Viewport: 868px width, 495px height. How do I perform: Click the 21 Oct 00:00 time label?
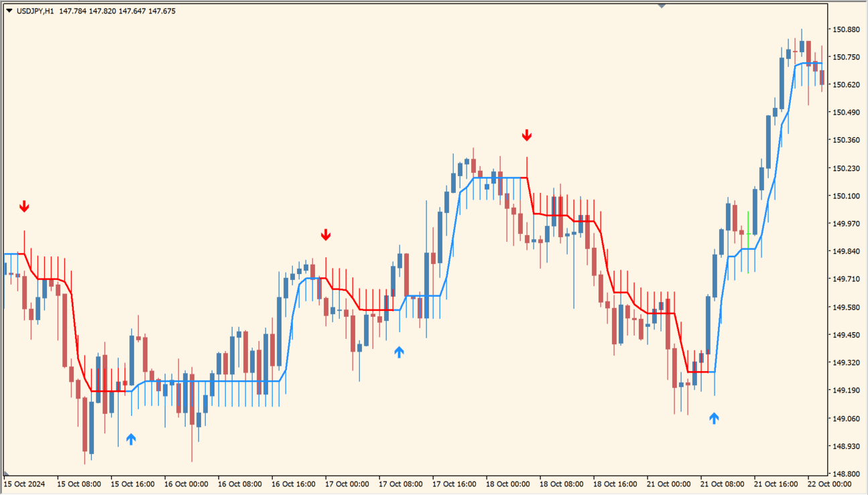coord(669,484)
